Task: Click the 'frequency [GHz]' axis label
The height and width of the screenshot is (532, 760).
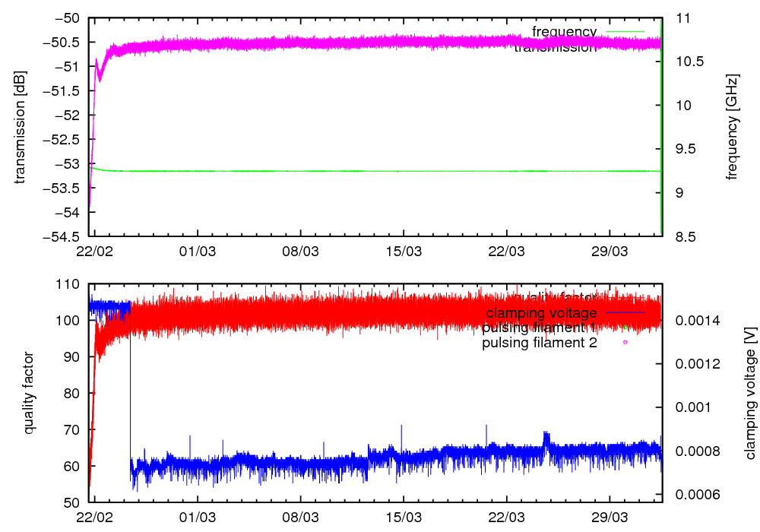Action: click(x=732, y=127)
